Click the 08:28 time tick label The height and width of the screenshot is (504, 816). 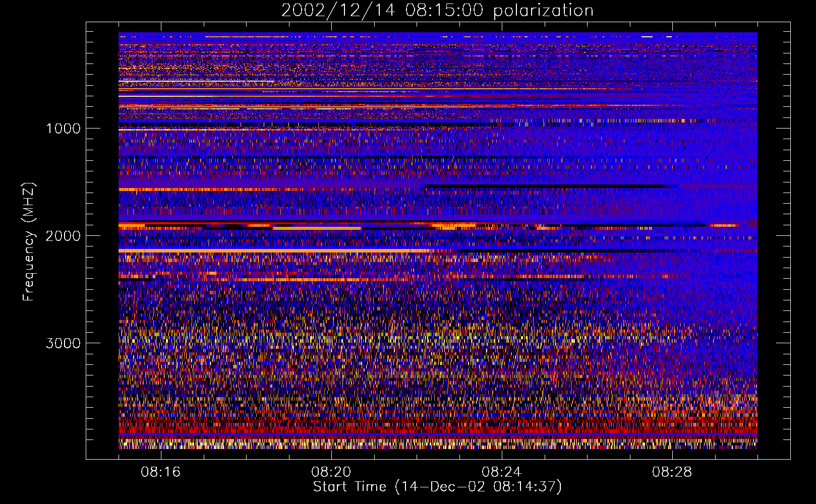(x=672, y=472)
